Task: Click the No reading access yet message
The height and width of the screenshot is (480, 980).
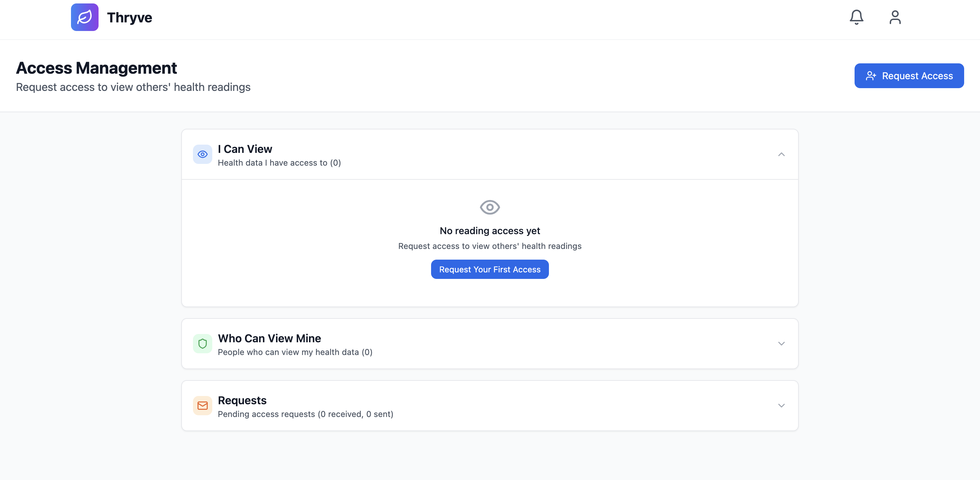Action: [490, 231]
